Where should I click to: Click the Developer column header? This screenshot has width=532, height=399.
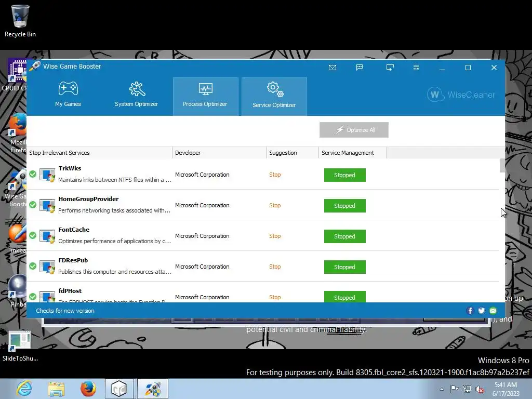(x=219, y=153)
